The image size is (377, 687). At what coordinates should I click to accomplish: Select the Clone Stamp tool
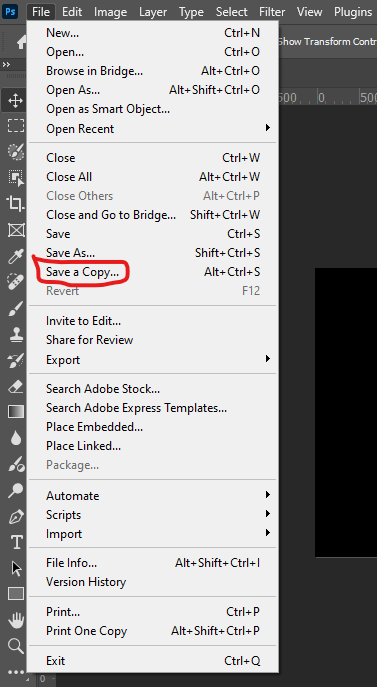pyautogui.click(x=16, y=335)
